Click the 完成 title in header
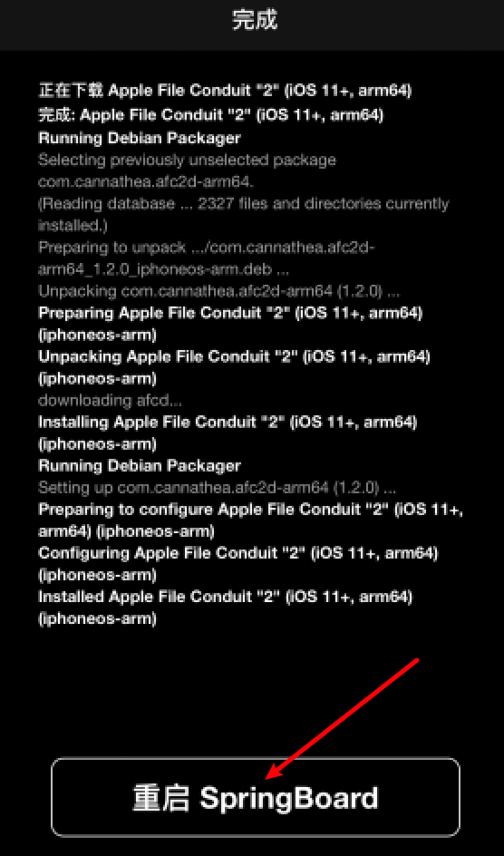 point(255,20)
